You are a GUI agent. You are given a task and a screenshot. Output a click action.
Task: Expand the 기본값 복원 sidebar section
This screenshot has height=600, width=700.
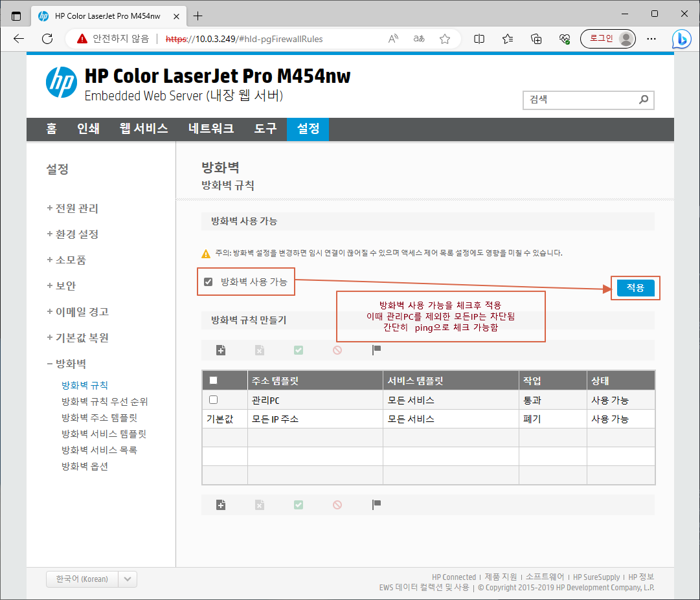pyautogui.click(x=78, y=338)
